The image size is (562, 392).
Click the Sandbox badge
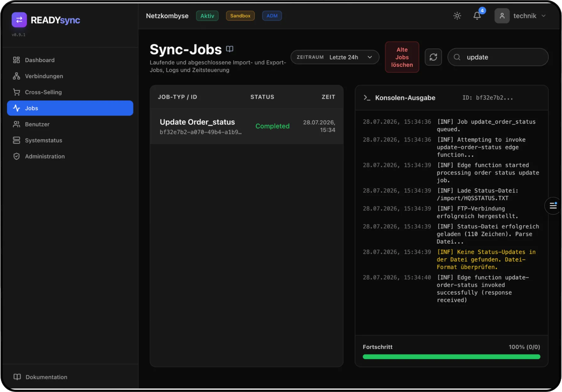(240, 16)
